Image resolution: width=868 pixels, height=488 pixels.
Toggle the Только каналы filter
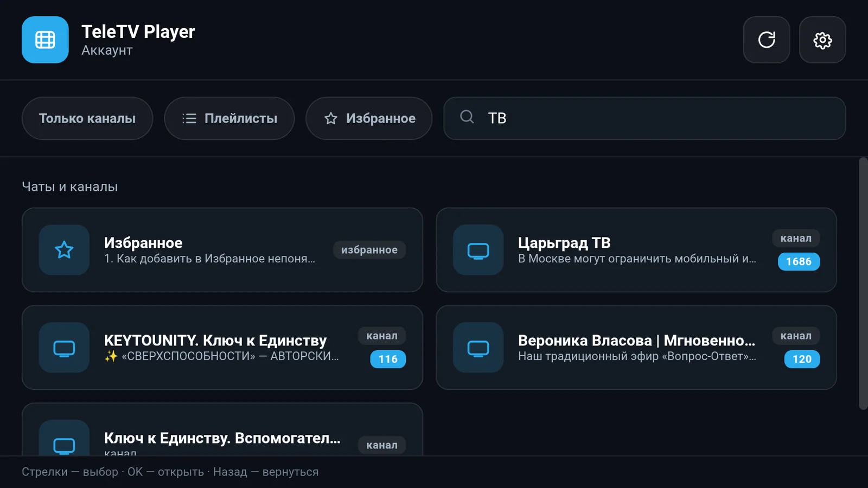[87, 118]
